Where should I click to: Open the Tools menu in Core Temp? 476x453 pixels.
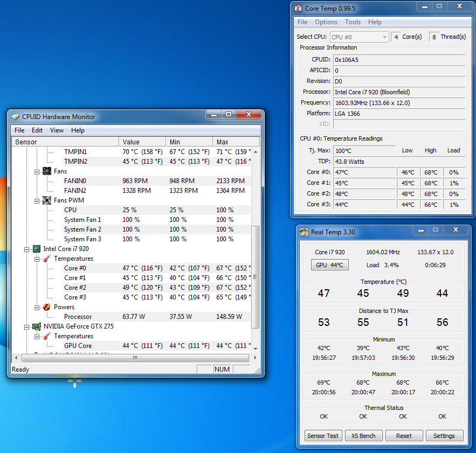(353, 22)
